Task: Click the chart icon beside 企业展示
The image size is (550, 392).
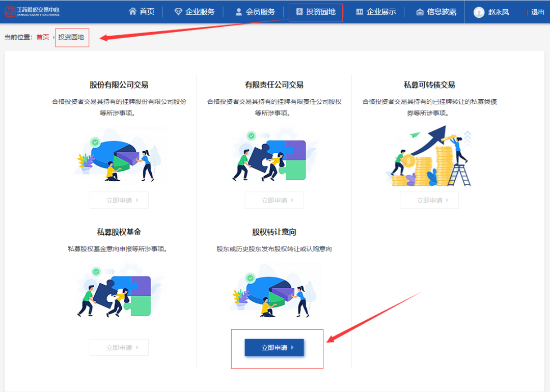Action: pyautogui.click(x=360, y=12)
